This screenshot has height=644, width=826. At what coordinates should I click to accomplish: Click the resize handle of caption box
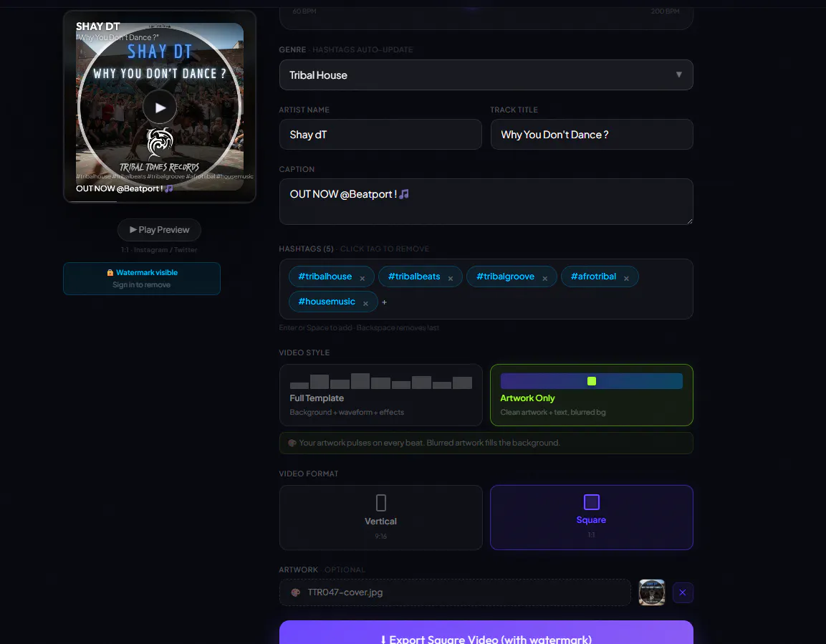689,221
